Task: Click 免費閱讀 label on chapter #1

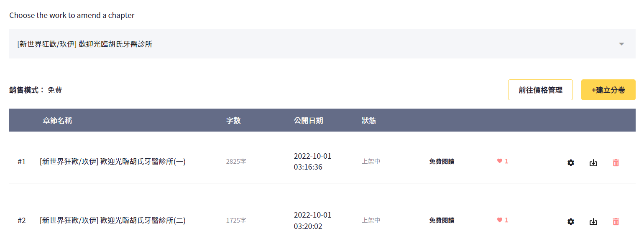Action: (442, 162)
